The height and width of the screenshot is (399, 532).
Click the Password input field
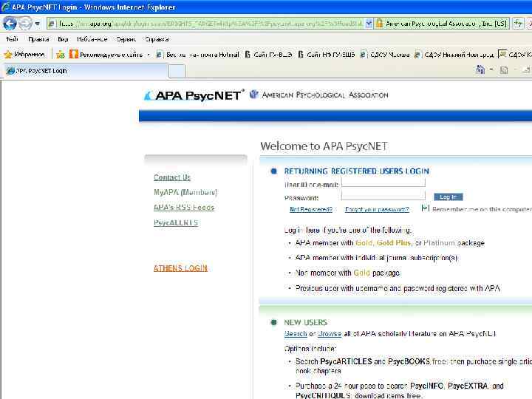tap(383, 195)
